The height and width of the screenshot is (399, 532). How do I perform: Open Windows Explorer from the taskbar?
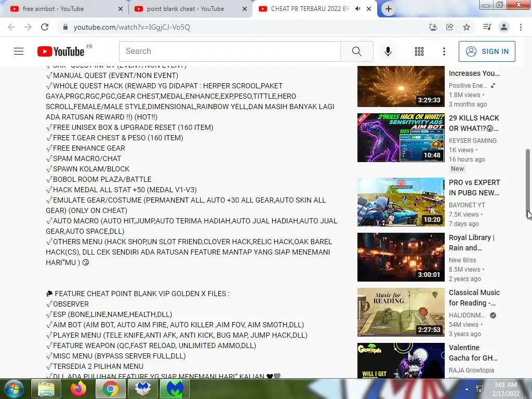pyautogui.click(x=46, y=389)
